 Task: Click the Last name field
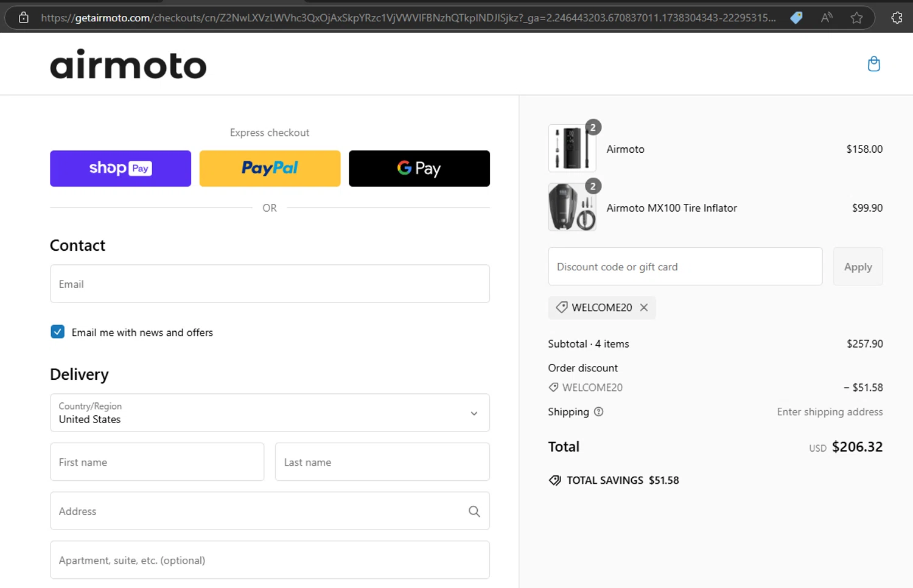coord(382,462)
